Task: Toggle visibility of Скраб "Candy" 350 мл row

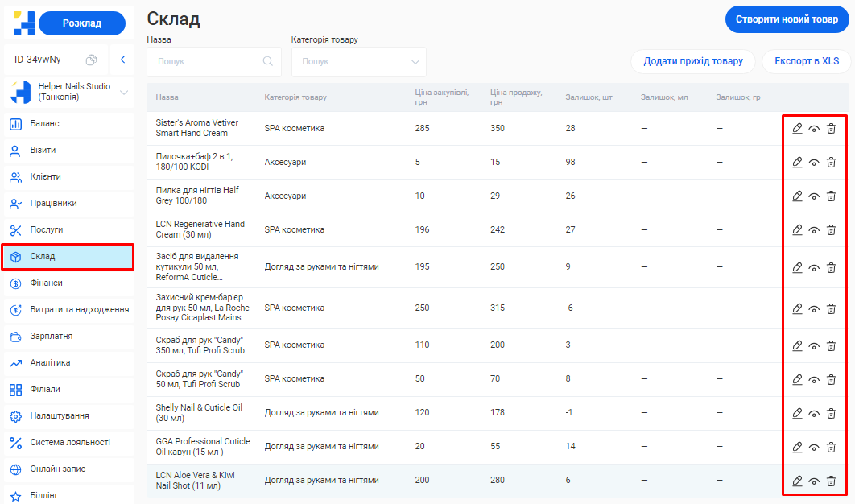Action: tap(814, 345)
